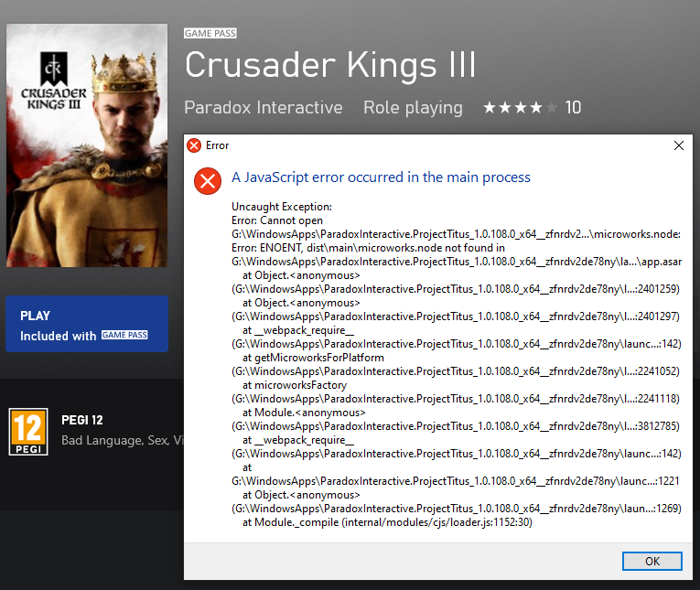The height and width of the screenshot is (590, 700).
Task: Open the Crusader Kings III cover art
Action: point(87,145)
